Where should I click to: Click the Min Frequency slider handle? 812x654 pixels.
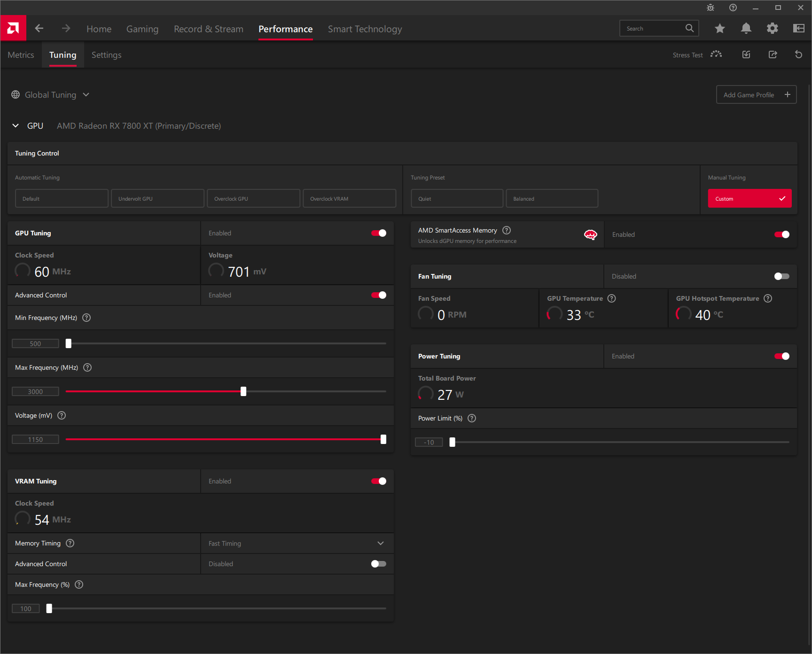click(x=69, y=343)
